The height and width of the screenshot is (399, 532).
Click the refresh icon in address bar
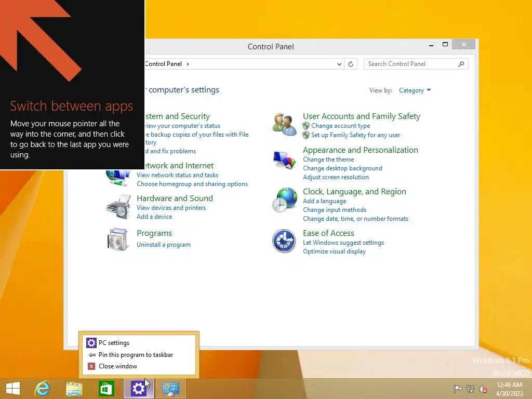[x=351, y=64]
